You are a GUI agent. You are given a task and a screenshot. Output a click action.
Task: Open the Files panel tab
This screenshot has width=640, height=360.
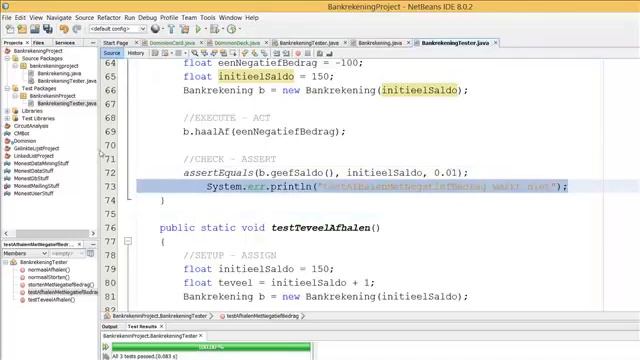click(x=39, y=42)
